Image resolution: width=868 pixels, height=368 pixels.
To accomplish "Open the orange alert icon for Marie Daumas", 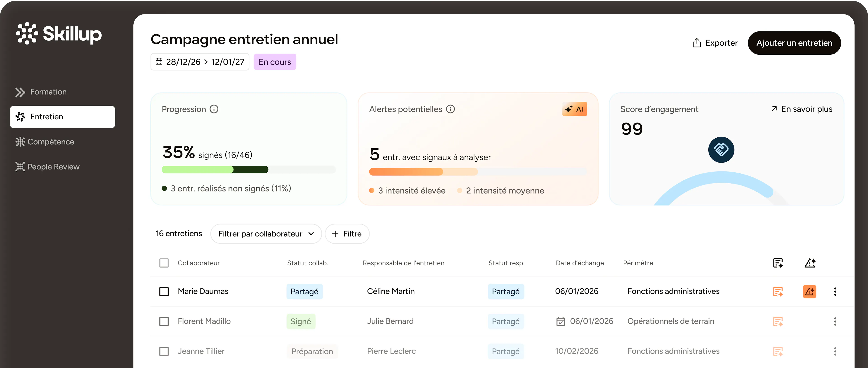I will click(809, 292).
